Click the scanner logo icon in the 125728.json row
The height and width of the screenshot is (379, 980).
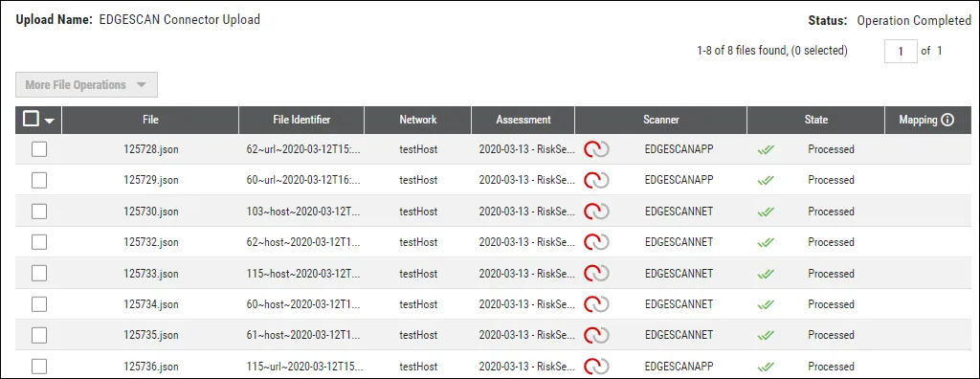[x=596, y=149]
